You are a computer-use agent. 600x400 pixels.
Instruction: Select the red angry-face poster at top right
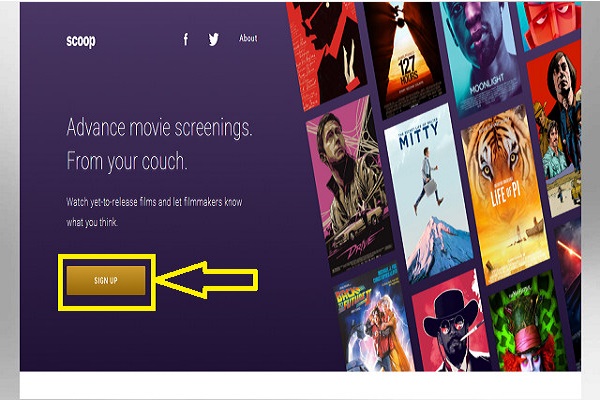click(551, 23)
